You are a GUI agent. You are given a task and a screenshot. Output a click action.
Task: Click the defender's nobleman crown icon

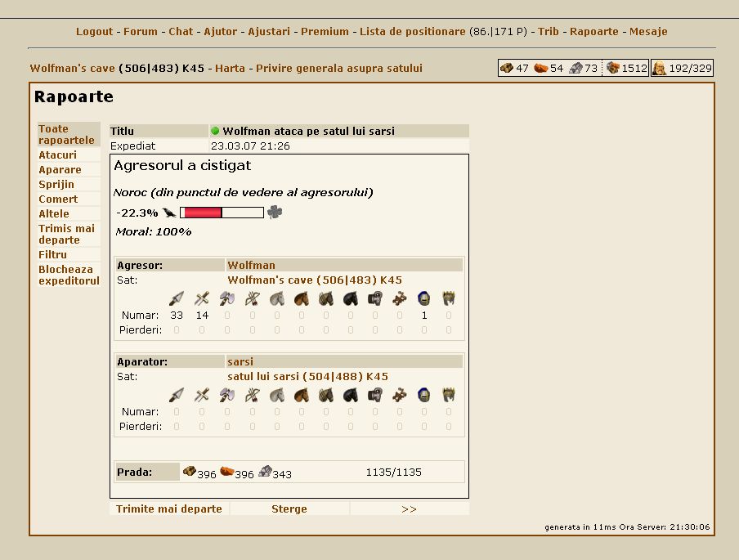448,395
